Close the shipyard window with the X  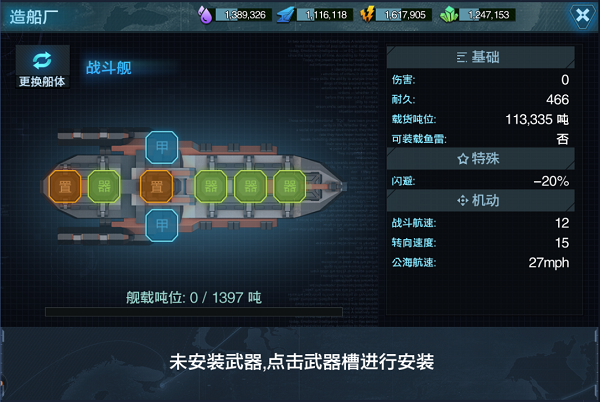click(x=582, y=15)
